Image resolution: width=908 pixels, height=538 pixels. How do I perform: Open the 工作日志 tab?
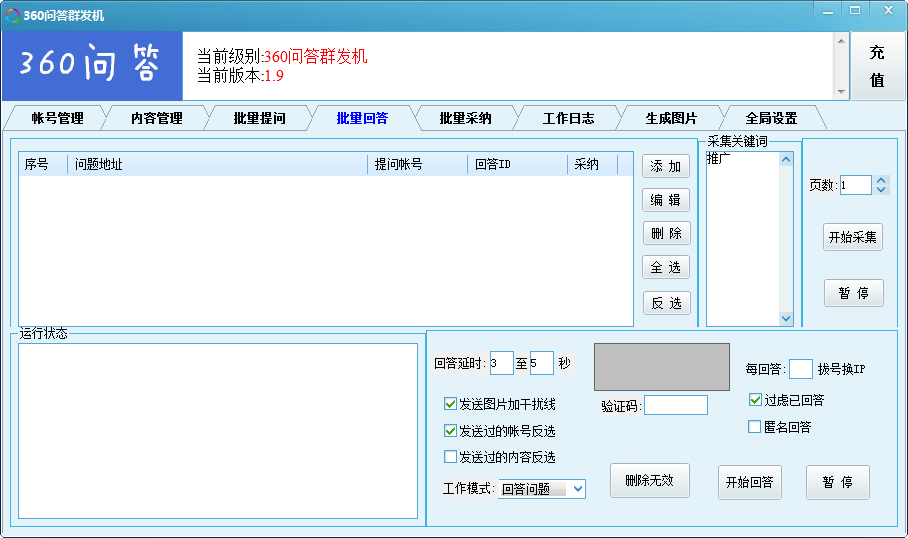(x=569, y=118)
